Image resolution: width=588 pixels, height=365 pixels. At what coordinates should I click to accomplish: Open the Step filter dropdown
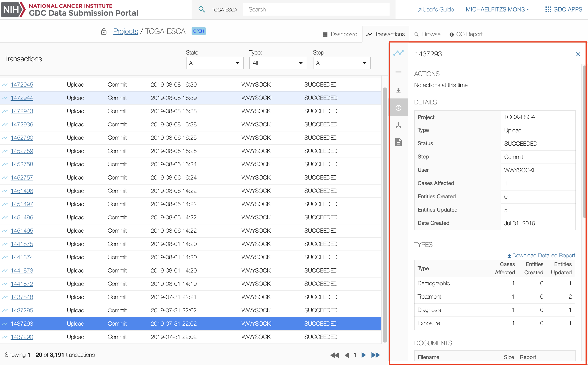(341, 63)
